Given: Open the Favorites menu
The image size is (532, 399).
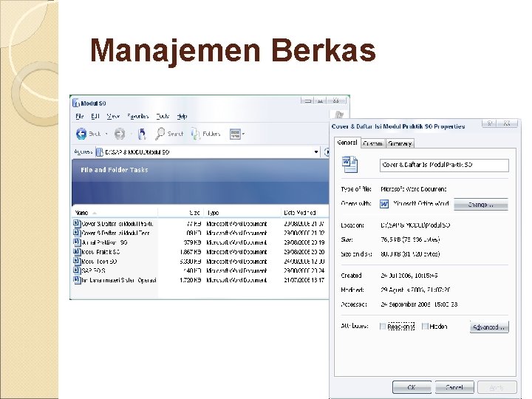Looking at the screenshot, I should [138, 116].
